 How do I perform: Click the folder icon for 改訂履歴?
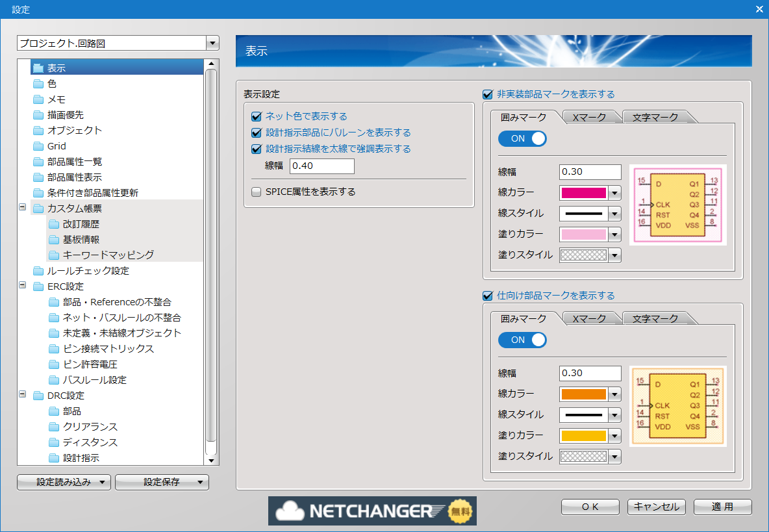coord(54,224)
